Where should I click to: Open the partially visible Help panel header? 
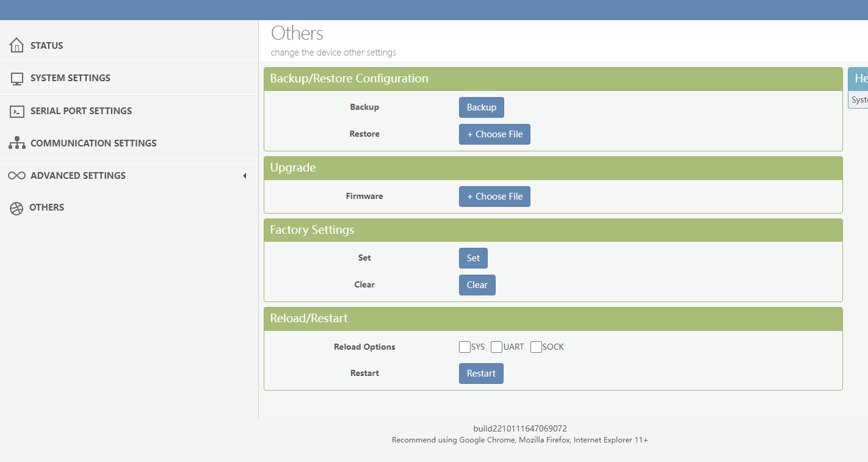(x=858, y=79)
